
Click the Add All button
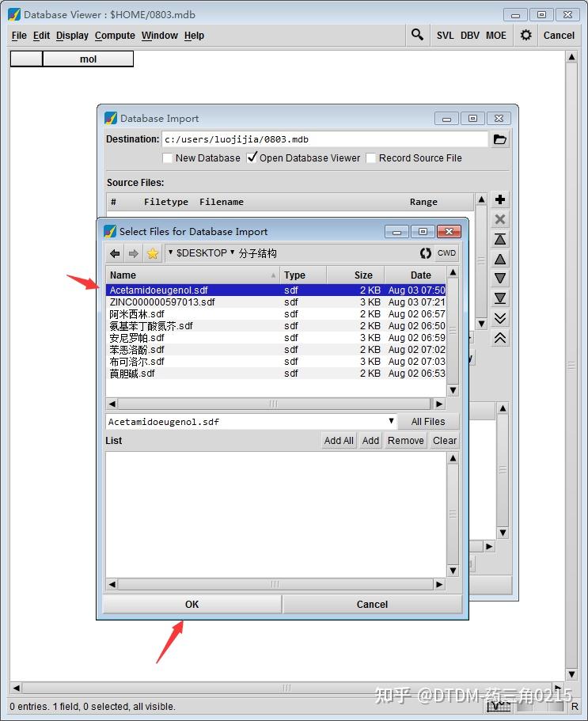[339, 441]
